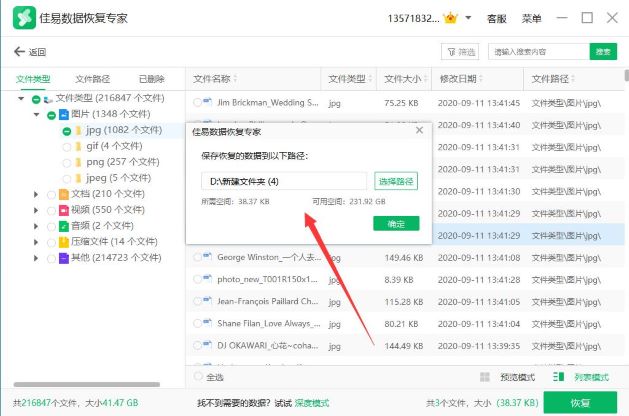Viewport: 629px width, 416px height.
Task: Click the 视频 category icon
Action: pyautogui.click(x=63, y=210)
